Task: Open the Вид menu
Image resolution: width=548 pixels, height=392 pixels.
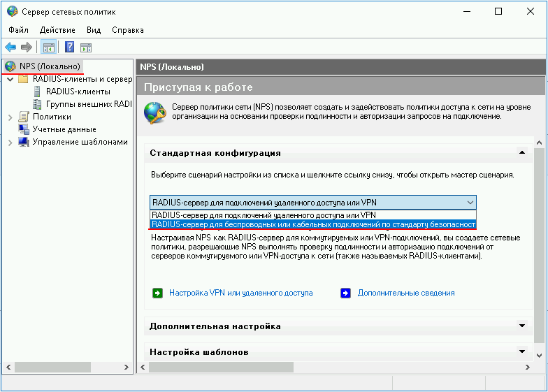Action: (94, 30)
